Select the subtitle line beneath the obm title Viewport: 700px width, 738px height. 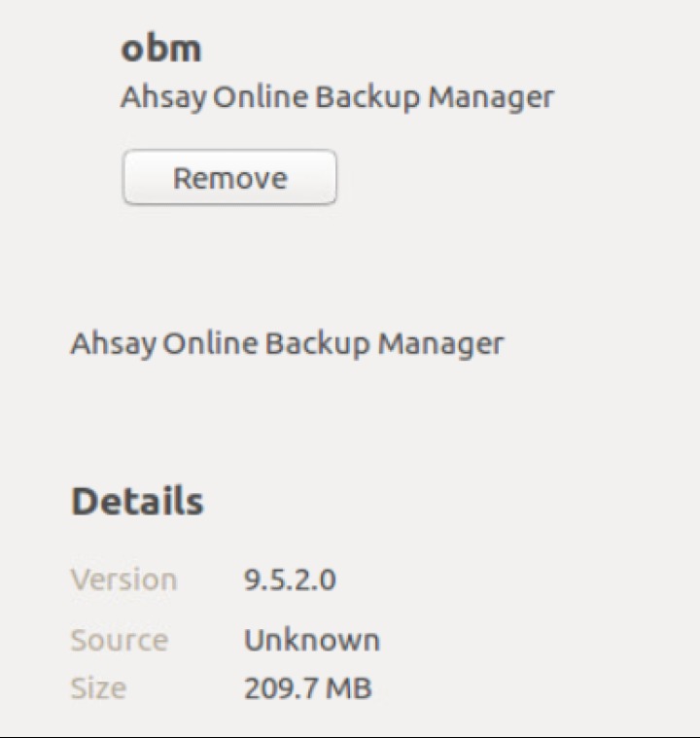pos(336,97)
